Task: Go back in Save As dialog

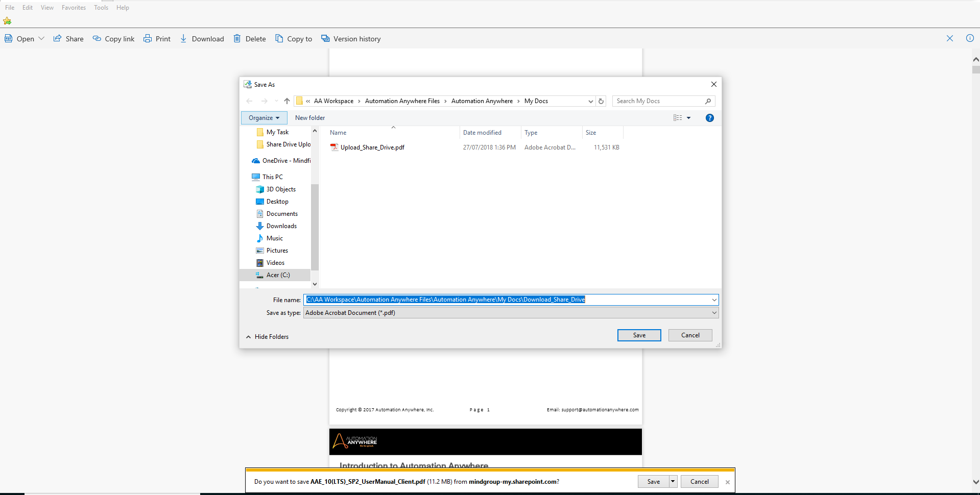Action: point(249,101)
